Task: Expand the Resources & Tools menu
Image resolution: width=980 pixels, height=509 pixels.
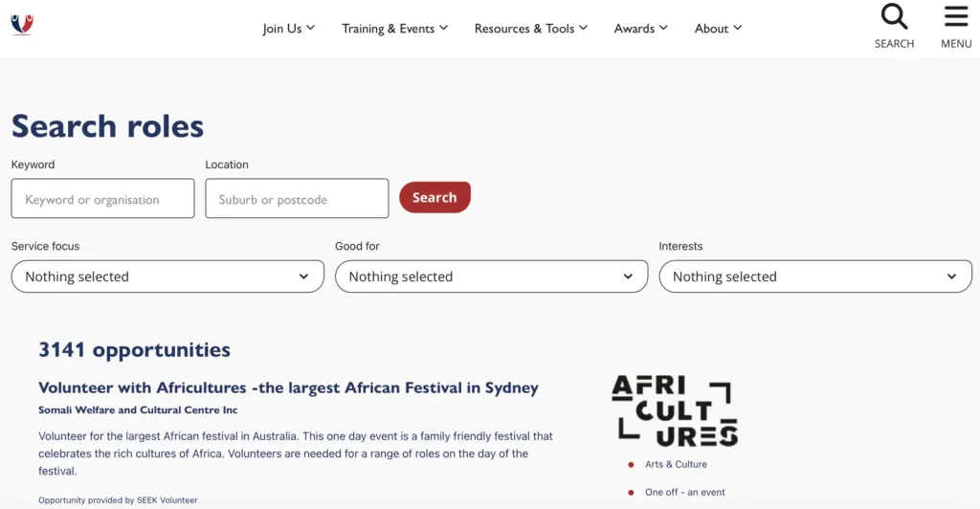Action: 531,29
